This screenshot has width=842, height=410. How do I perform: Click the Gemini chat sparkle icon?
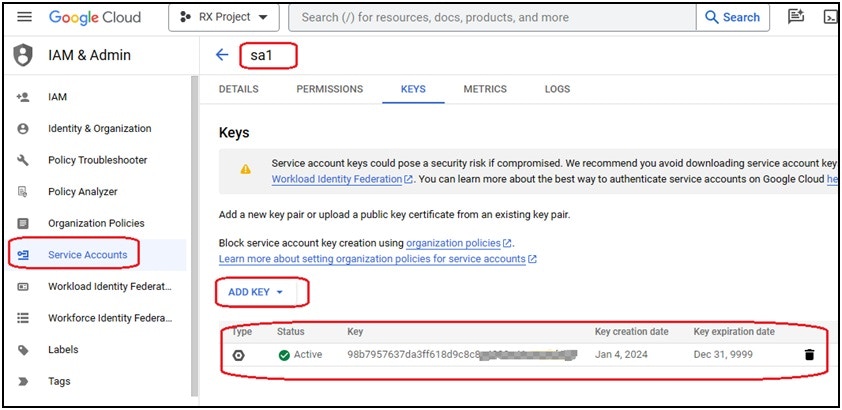[x=796, y=17]
